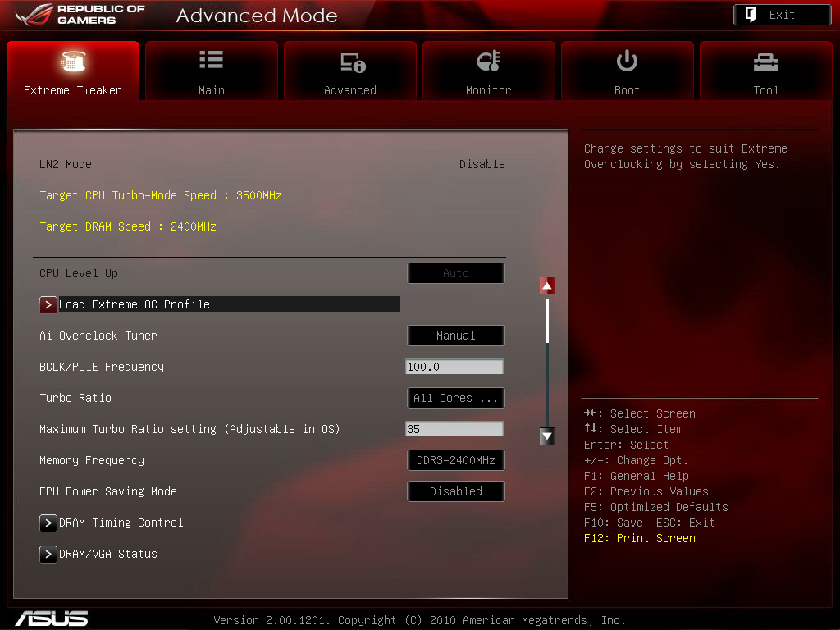Open the Tool tab toolbox icon

pos(765,62)
